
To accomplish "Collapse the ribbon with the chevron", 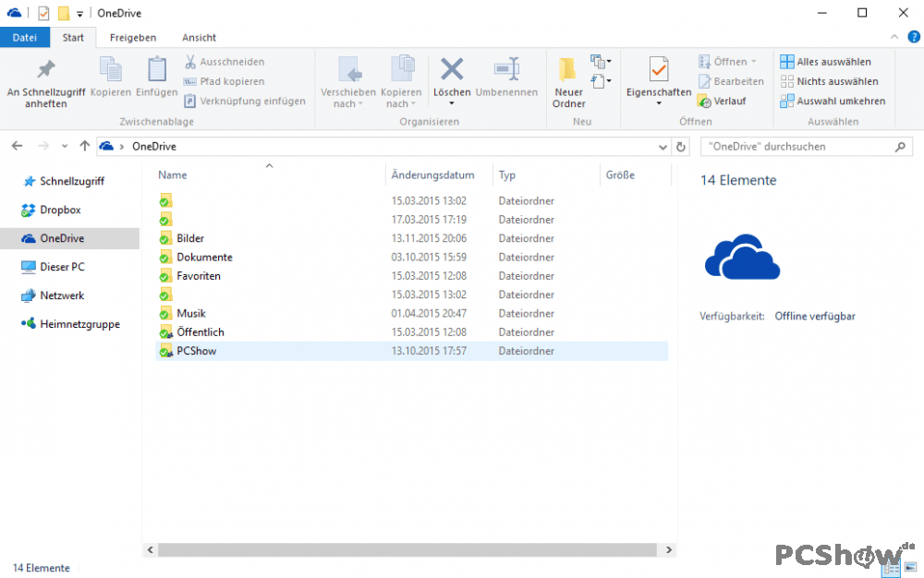I will pyautogui.click(x=894, y=37).
